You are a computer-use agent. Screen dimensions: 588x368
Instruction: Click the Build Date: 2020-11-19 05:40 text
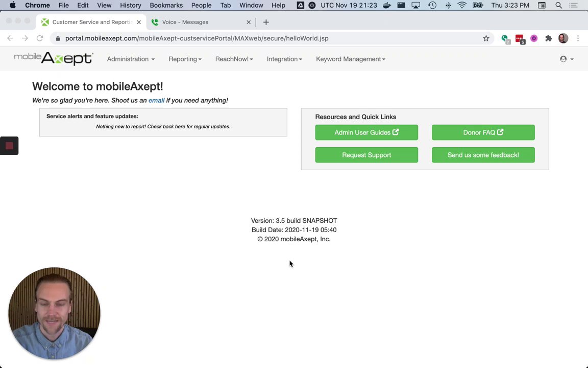pyautogui.click(x=294, y=230)
